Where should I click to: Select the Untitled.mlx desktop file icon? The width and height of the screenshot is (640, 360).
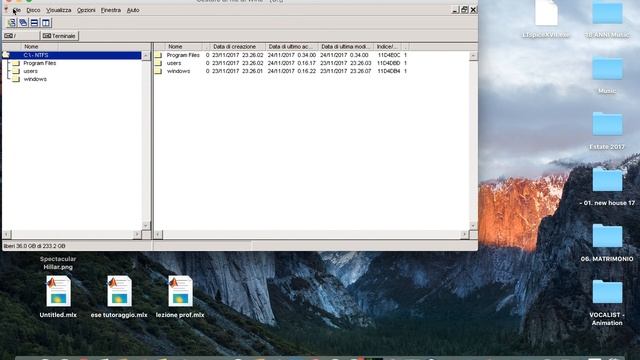tap(58, 291)
